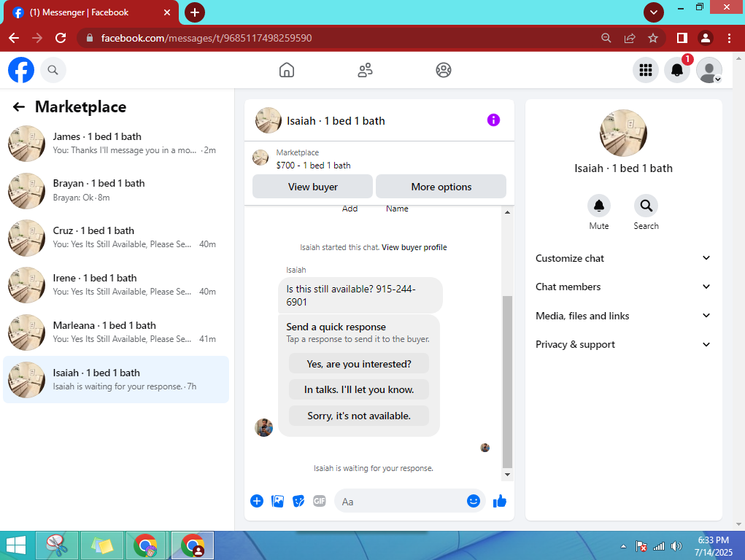Open Sticky Notes from taskbar
The height and width of the screenshot is (560, 745).
point(102,545)
